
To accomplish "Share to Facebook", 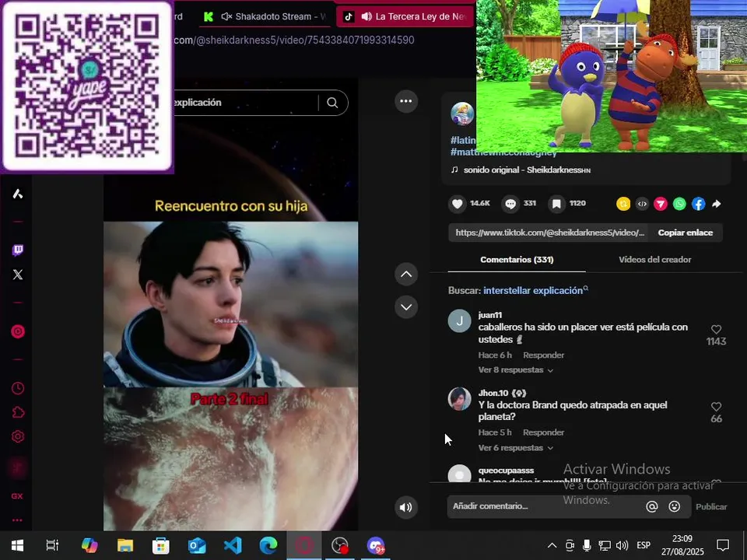I will 699,204.
